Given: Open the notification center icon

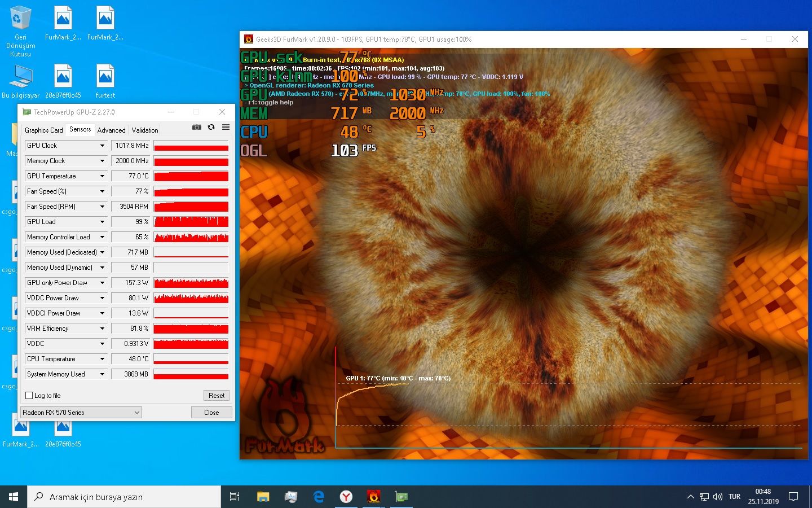Looking at the screenshot, I should tap(793, 497).
